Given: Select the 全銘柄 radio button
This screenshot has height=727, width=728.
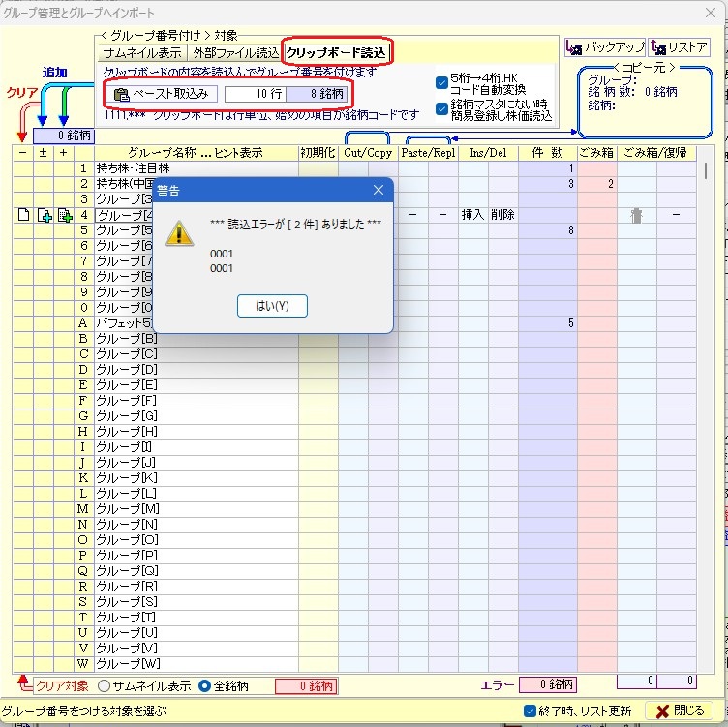Looking at the screenshot, I should (x=204, y=685).
